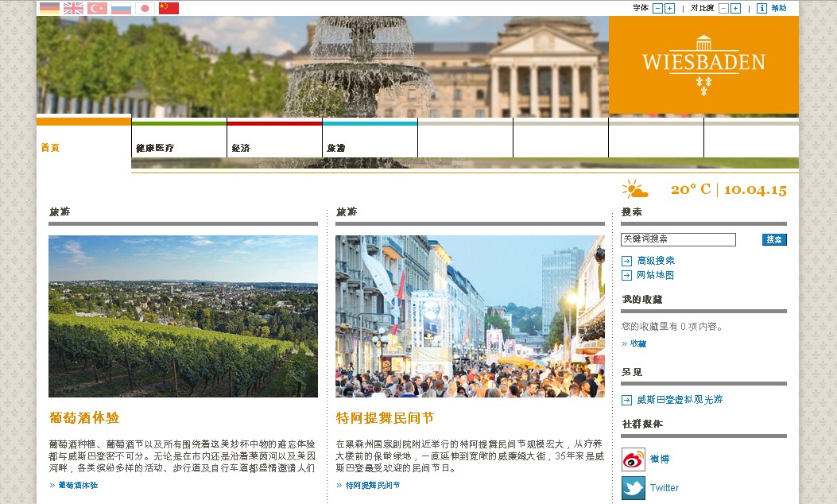Open the Weibo social media icon
Screen dimensions: 837x504
point(633,459)
